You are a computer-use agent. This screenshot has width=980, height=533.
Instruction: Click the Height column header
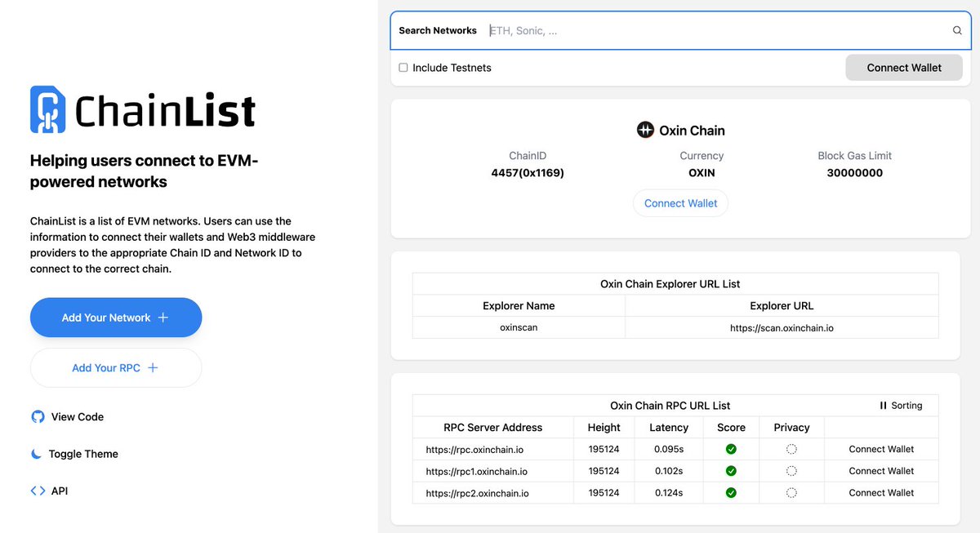coord(604,428)
